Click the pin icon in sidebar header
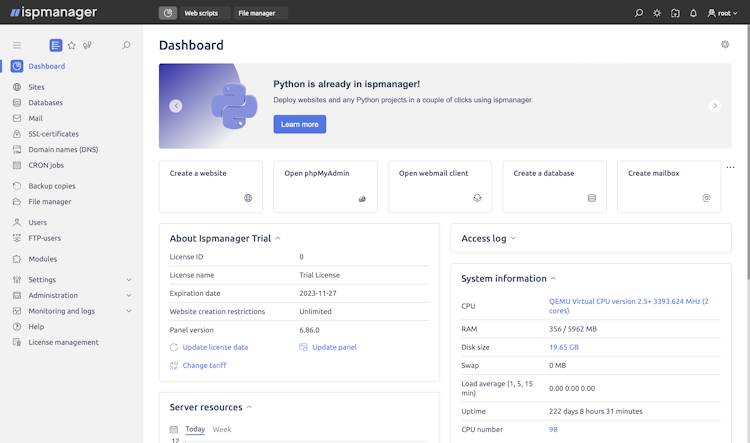This screenshot has width=750, height=443. [87, 45]
